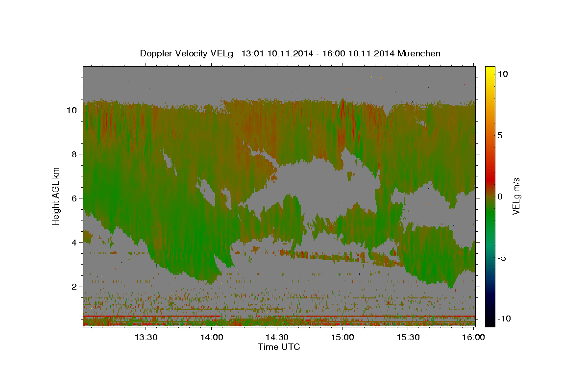The image size is (588, 392).
Task: Click the height axis label '2'
Action: pyautogui.click(x=74, y=287)
